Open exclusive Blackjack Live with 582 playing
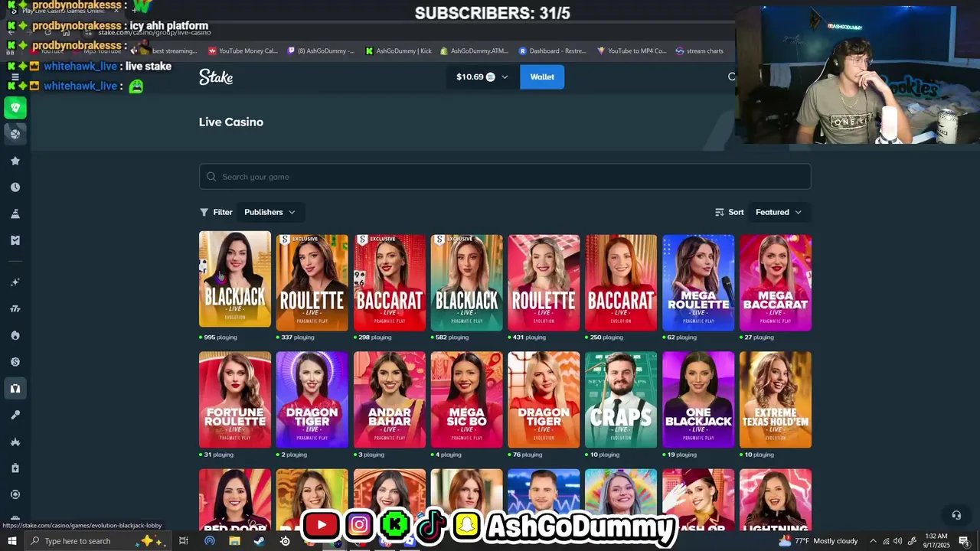The width and height of the screenshot is (980, 551). (466, 282)
